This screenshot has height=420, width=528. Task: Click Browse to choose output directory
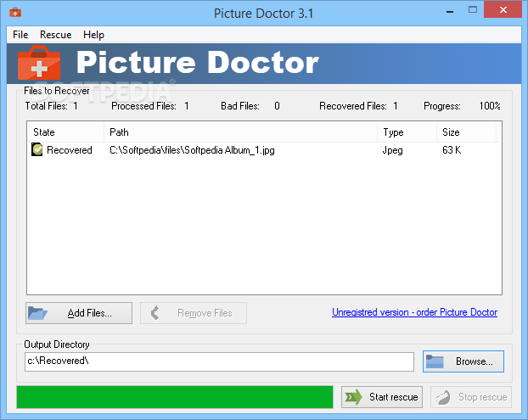(463, 361)
